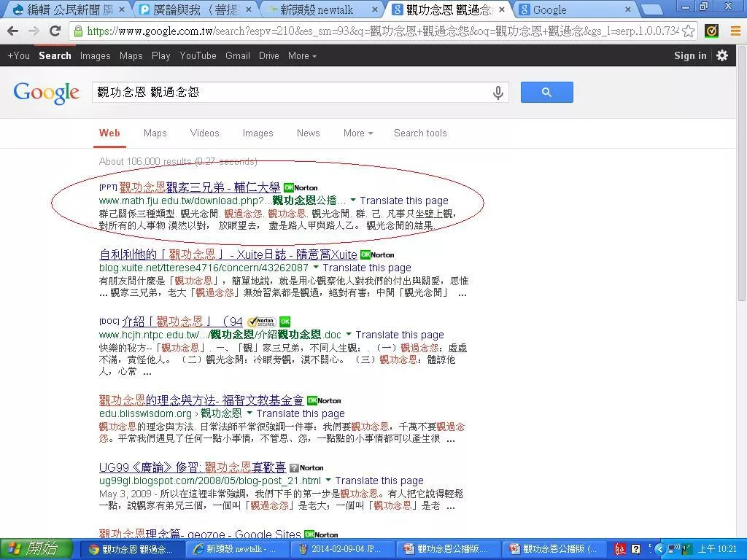747x560 pixels.
Task: Close the 新頭殼 newtalk tab
Action: (375, 9)
